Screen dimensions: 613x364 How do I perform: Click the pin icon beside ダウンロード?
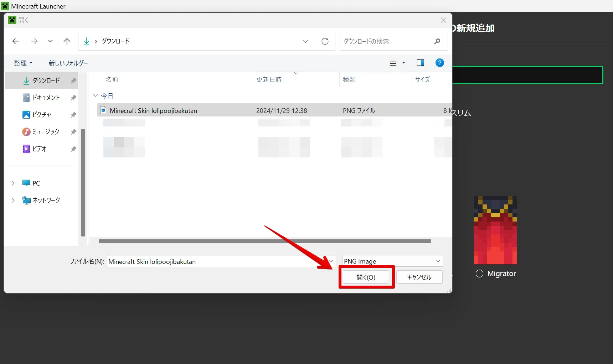(x=73, y=80)
